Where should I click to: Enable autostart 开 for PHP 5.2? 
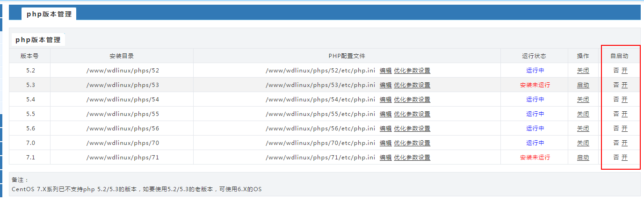pyautogui.click(x=624, y=71)
